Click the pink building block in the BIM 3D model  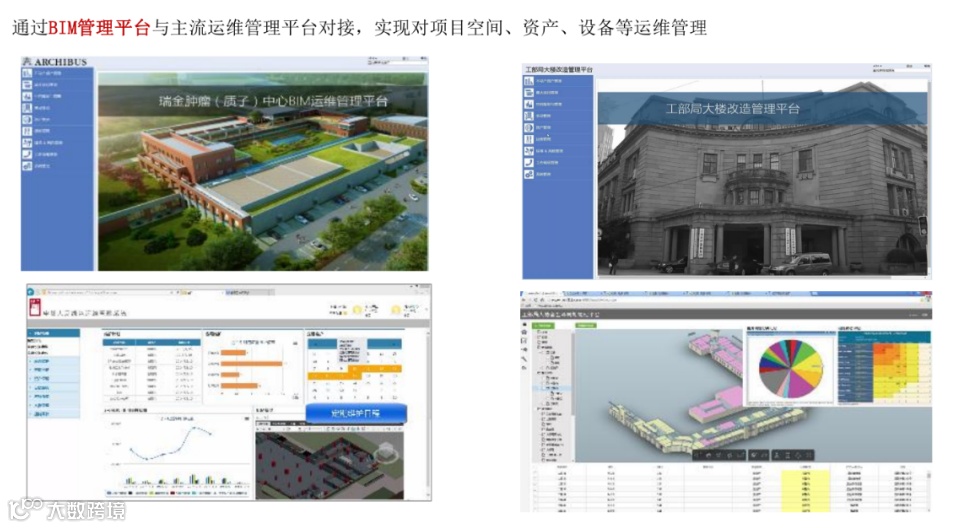[x=716, y=405]
